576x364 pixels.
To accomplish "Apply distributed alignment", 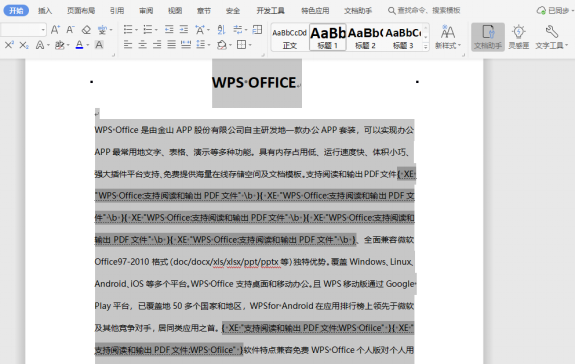I will (186, 45).
